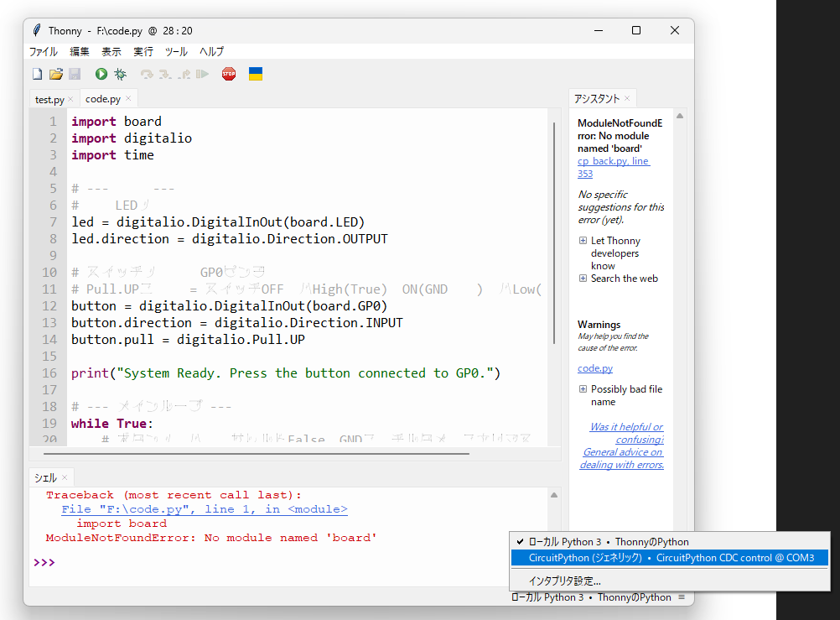Viewport: 840px width, 620px height.
Task: Run the current script with green play icon
Action: coord(101,74)
